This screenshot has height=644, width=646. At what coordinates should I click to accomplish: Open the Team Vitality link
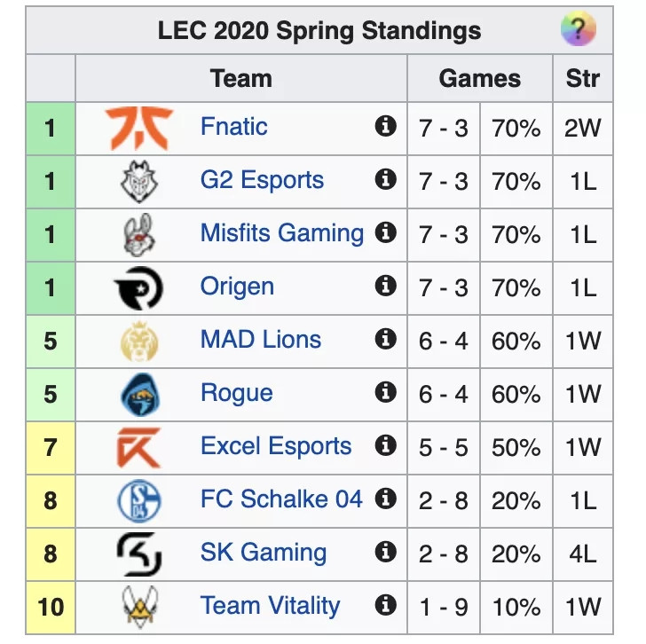(x=271, y=606)
